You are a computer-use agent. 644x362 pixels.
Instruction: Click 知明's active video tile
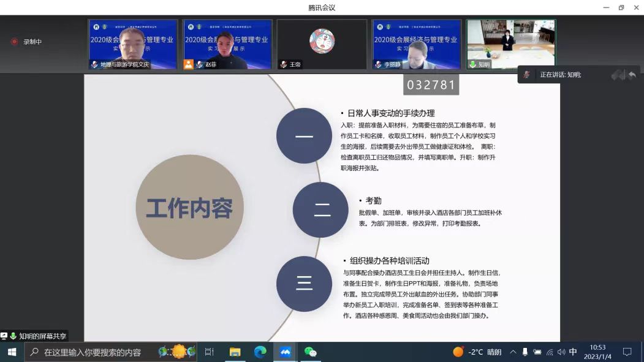(x=510, y=44)
